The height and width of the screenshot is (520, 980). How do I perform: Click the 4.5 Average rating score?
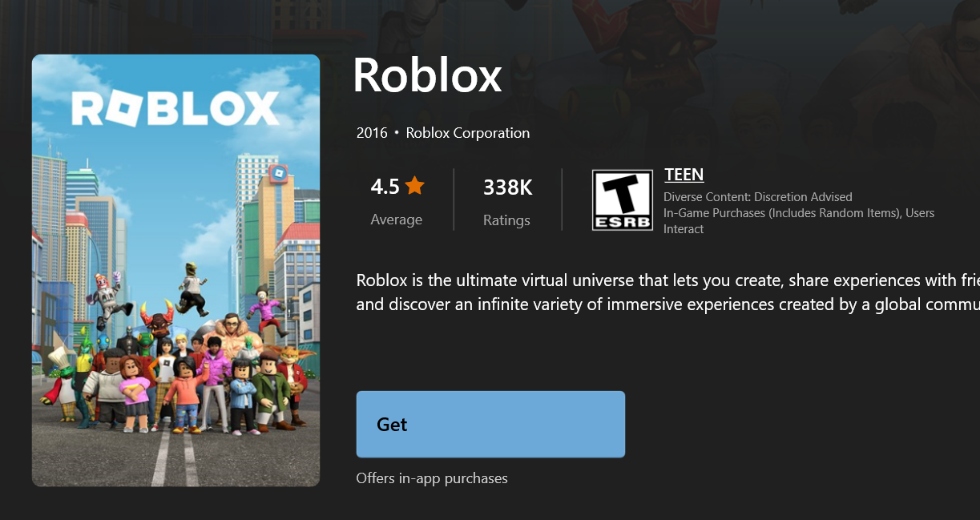(x=385, y=185)
